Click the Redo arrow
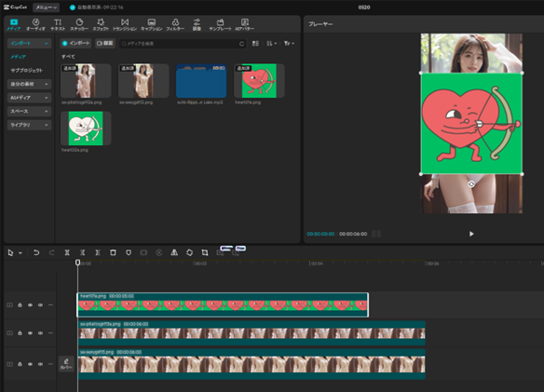The image size is (544, 392). click(51, 252)
